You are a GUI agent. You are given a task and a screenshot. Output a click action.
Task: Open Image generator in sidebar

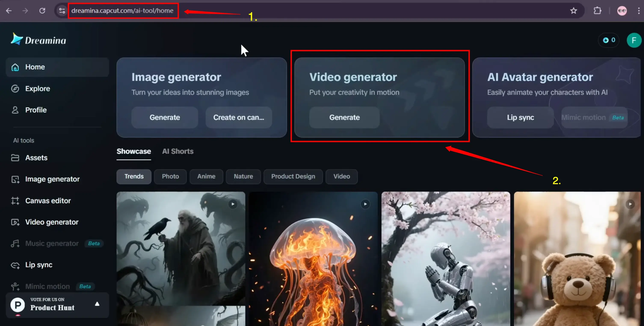58,179
